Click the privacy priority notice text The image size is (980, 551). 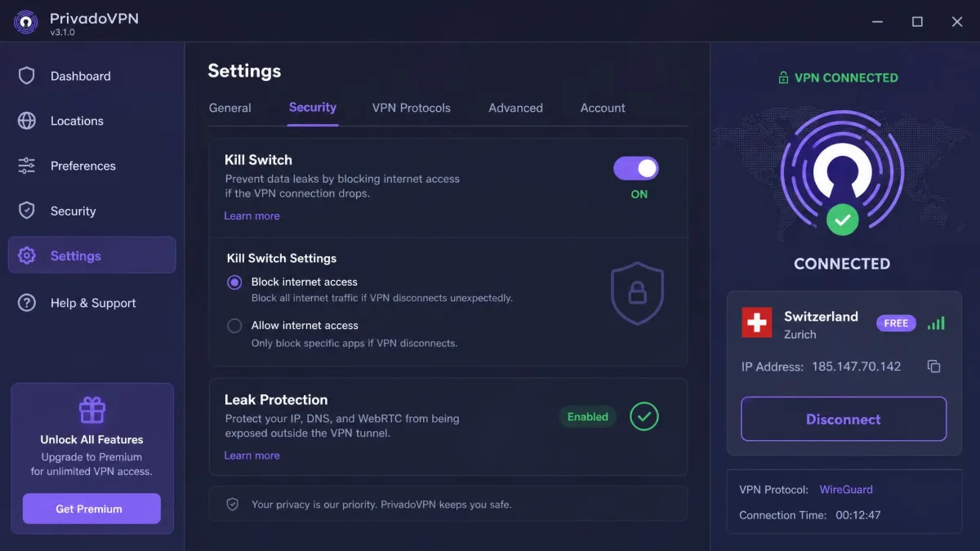381,504
